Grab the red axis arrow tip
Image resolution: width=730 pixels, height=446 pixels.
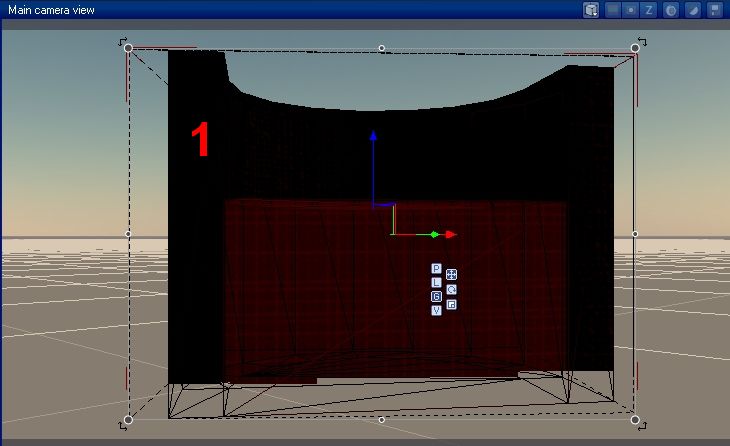(x=451, y=234)
